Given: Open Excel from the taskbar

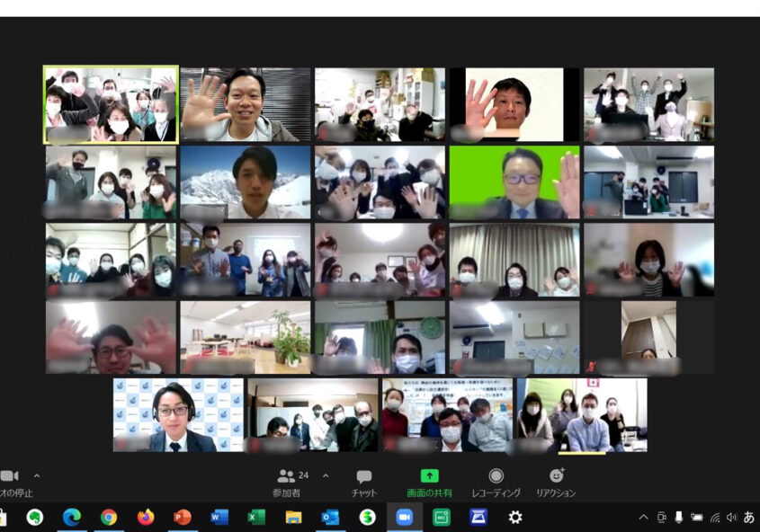Looking at the screenshot, I should coord(256,517).
